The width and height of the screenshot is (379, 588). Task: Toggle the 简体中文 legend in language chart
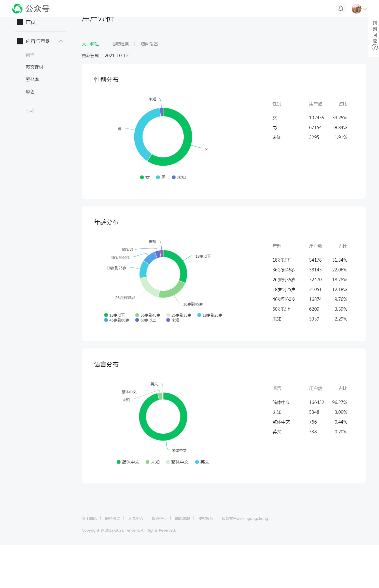(128, 462)
